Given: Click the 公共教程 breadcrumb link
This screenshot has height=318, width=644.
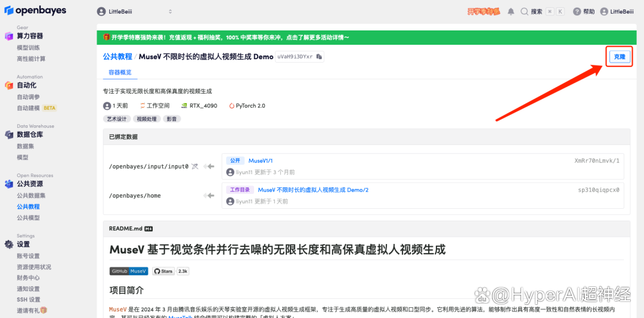Looking at the screenshot, I should pyautogui.click(x=117, y=57).
